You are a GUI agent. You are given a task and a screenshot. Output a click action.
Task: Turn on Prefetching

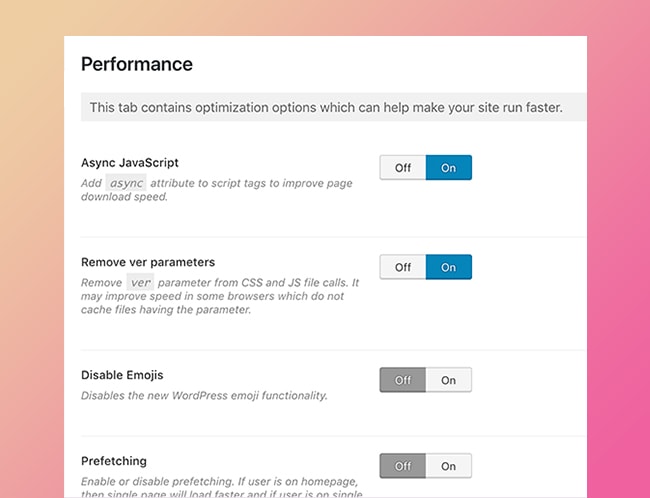coord(449,466)
